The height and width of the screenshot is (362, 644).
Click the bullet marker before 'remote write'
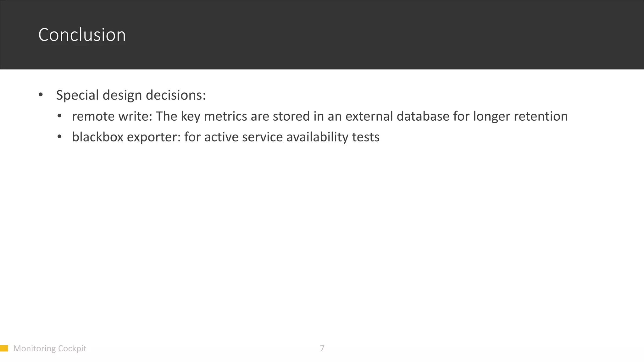tap(60, 116)
